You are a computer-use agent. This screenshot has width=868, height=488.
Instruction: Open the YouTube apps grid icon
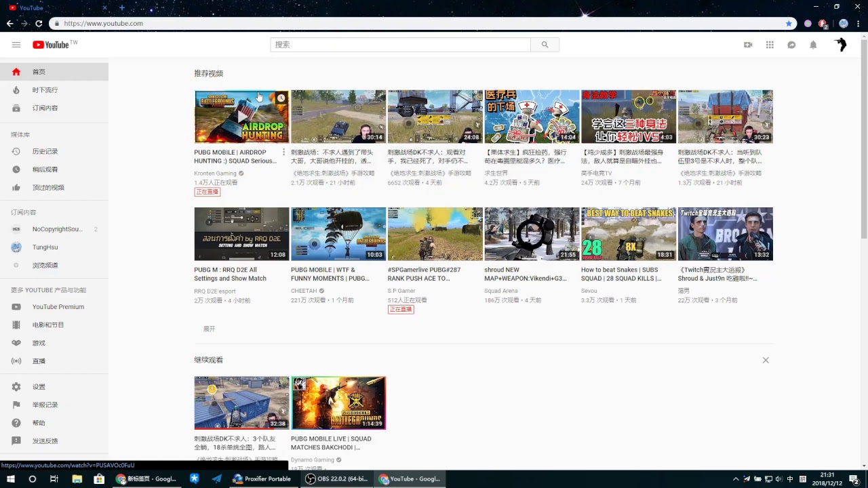770,45
